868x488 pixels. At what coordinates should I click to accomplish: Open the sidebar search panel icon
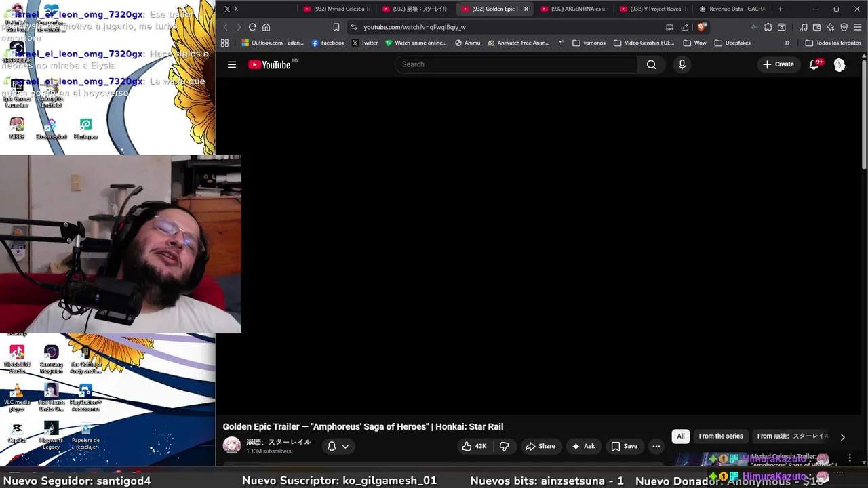click(x=781, y=27)
